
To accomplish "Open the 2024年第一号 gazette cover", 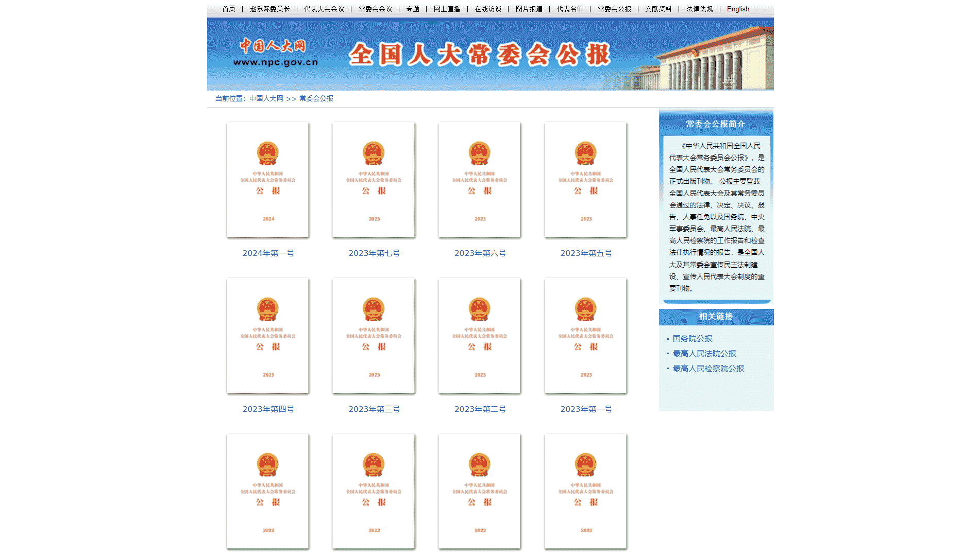I will pyautogui.click(x=268, y=180).
